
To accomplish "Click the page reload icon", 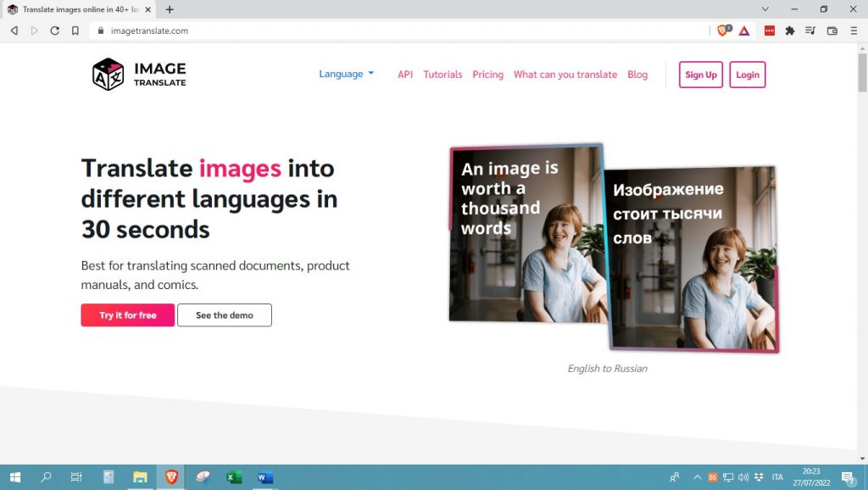I will [x=54, y=31].
